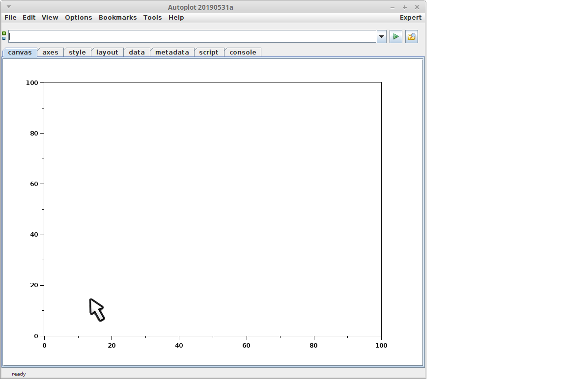Open the Help menu

(x=176, y=18)
